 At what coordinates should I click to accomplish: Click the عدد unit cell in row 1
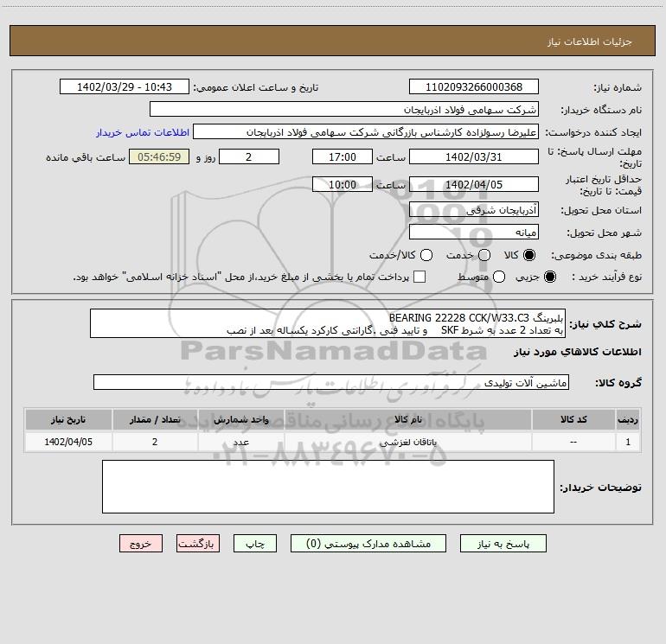[x=240, y=442]
